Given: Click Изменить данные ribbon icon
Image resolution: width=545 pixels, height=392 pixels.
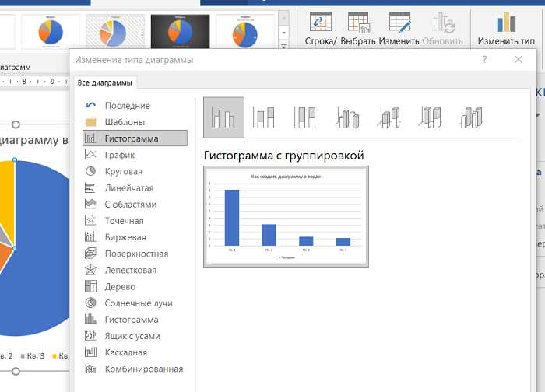Looking at the screenshot, I should point(399,29).
